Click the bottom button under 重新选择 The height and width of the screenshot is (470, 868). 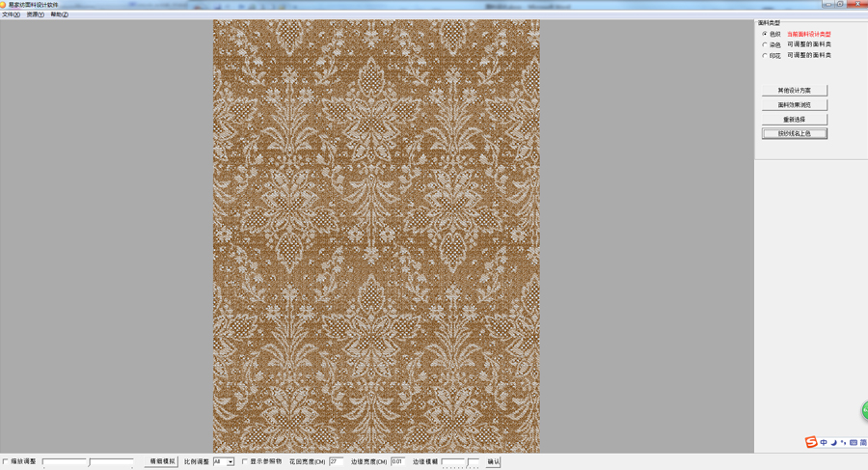(x=795, y=133)
